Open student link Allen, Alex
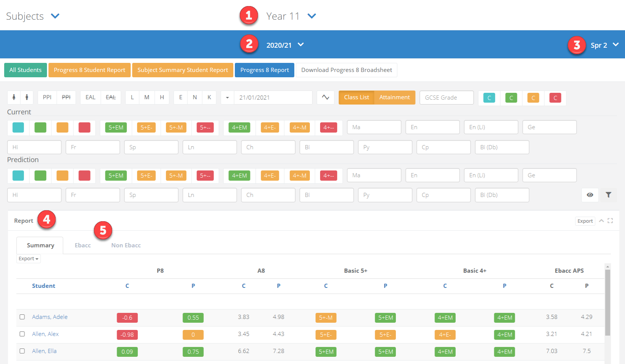Screen dimensions: 625x364 tap(45, 334)
